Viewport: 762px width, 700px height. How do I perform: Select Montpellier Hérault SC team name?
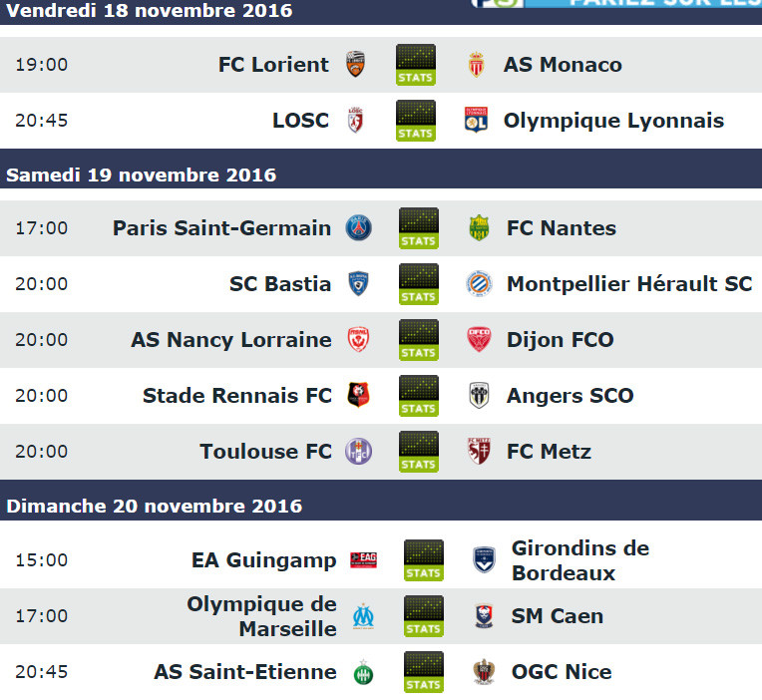tap(629, 284)
